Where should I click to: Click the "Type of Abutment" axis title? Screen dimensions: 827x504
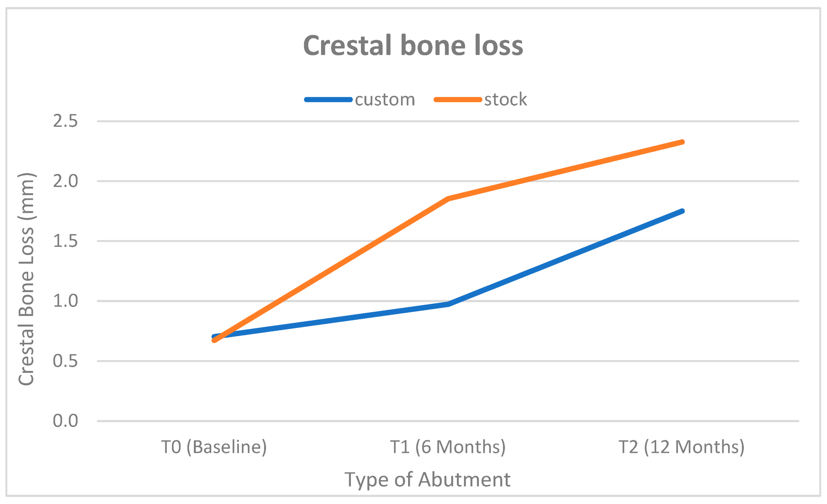tap(427, 480)
